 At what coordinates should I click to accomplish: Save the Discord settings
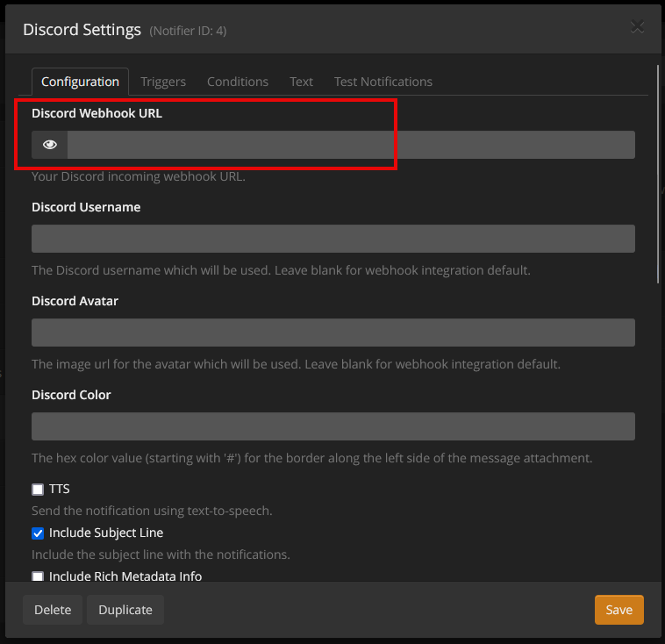619,610
